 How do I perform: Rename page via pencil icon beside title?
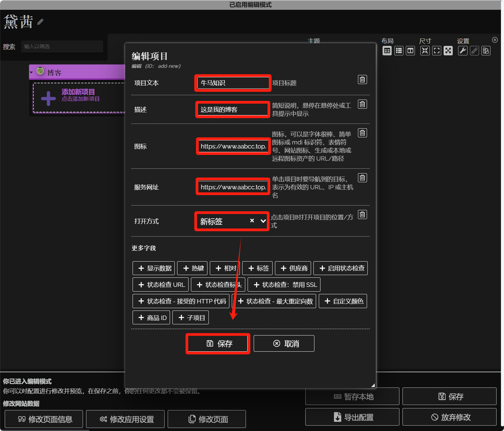[40, 22]
